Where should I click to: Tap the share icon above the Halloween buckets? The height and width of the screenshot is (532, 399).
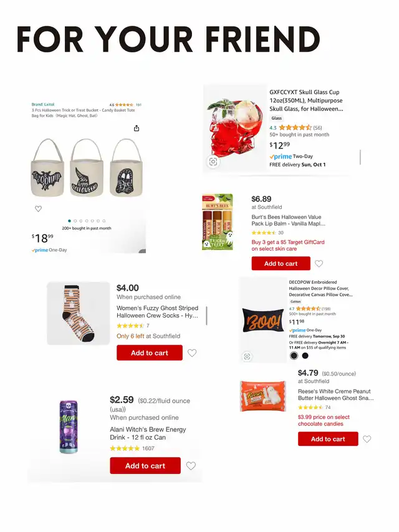137,128
